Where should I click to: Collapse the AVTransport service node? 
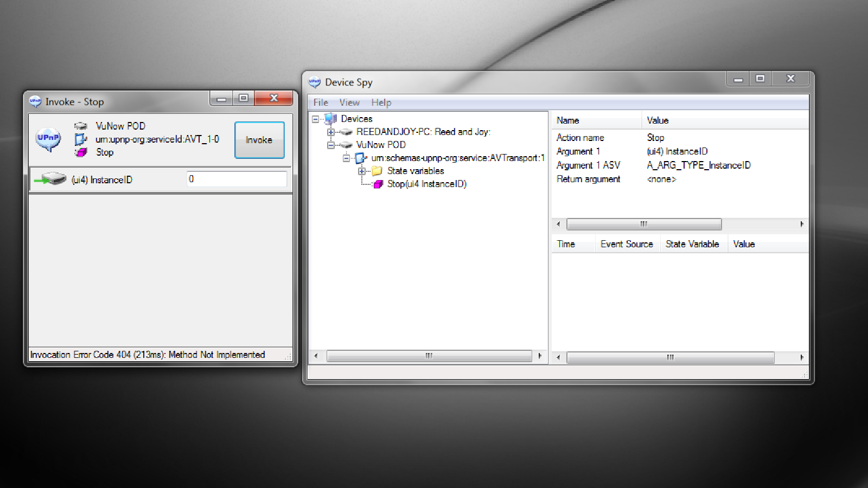click(x=346, y=158)
